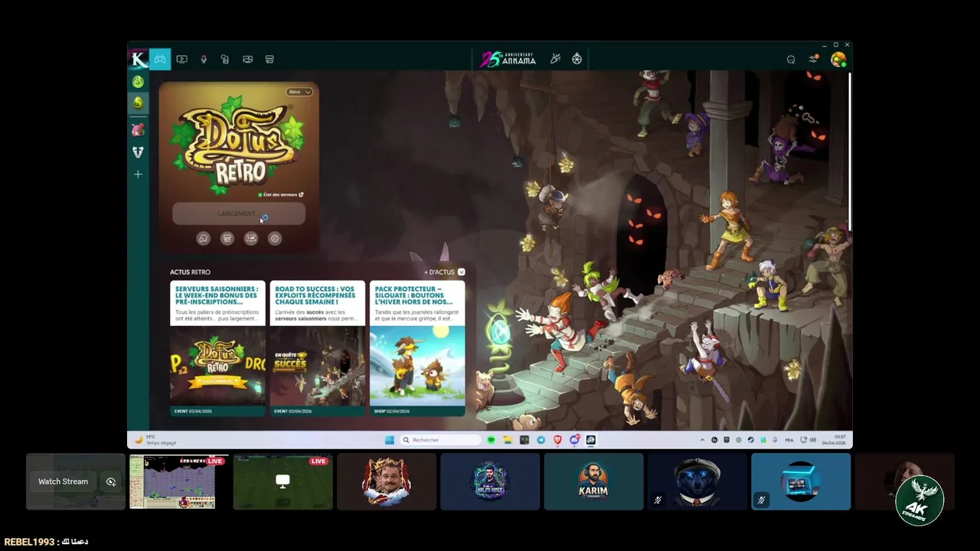Open État des serveurs link

click(x=281, y=194)
